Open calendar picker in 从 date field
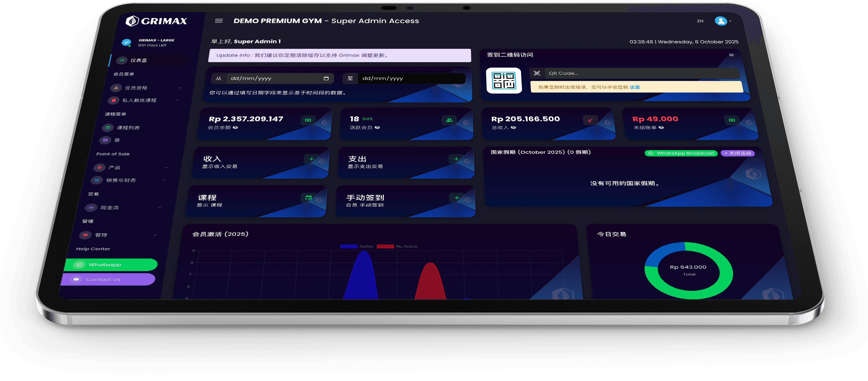Image resolution: width=868 pixels, height=381 pixels. tap(326, 78)
